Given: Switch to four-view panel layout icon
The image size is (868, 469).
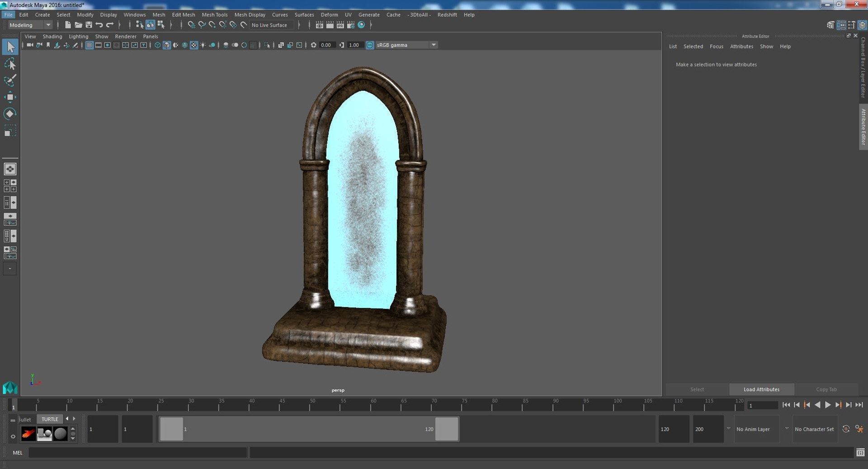Looking at the screenshot, I should 10,186.
